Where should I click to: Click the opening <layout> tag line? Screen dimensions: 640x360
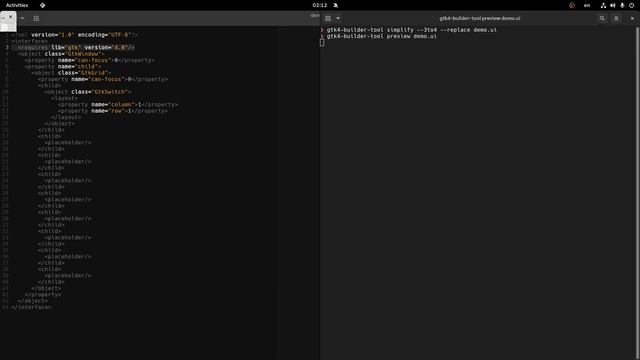click(x=64, y=98)
